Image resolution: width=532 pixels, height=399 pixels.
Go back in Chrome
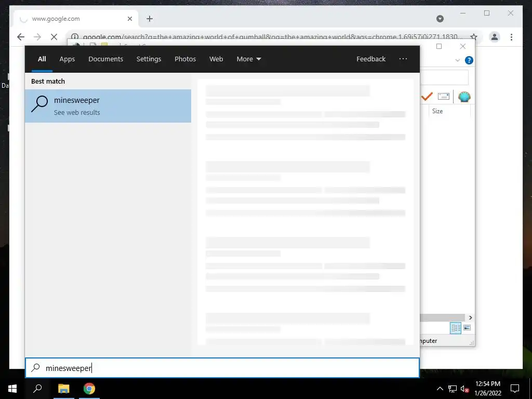21,37
